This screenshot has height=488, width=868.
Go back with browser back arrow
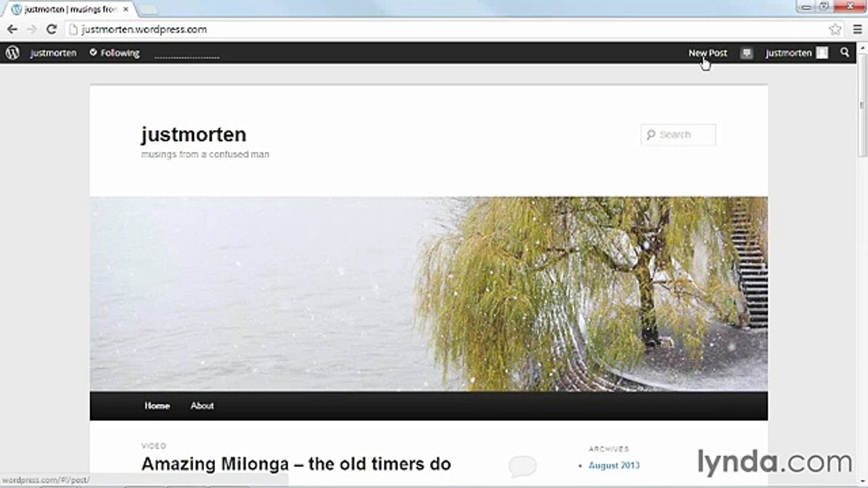tap(12, 29)
